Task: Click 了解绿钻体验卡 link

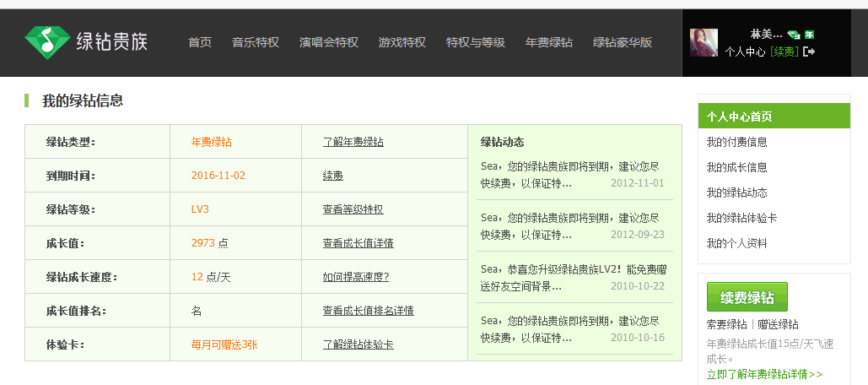Action: (x=359, y=344)
